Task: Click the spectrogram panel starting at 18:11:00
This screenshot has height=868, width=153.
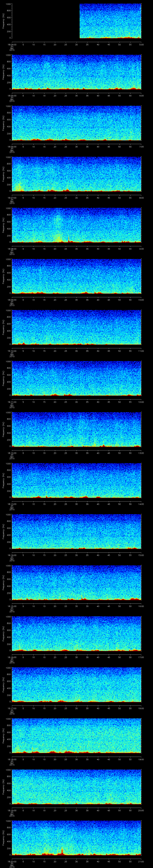Action: [77, 378]
